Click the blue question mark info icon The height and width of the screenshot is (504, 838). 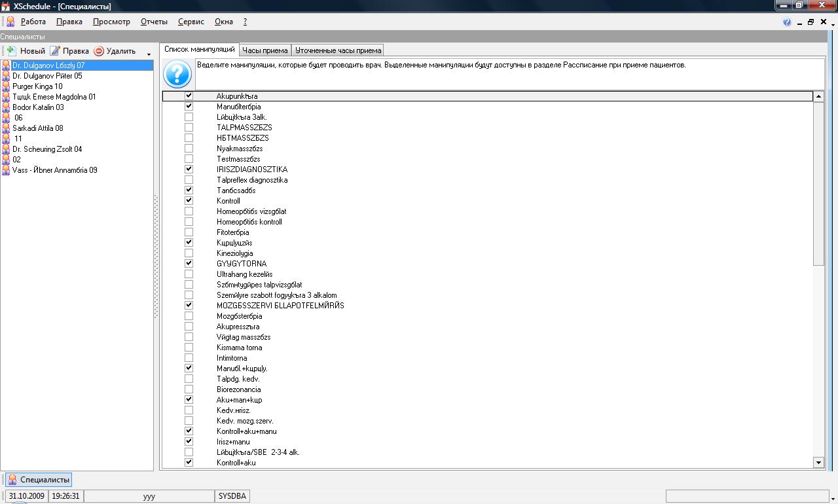(177, 74)
